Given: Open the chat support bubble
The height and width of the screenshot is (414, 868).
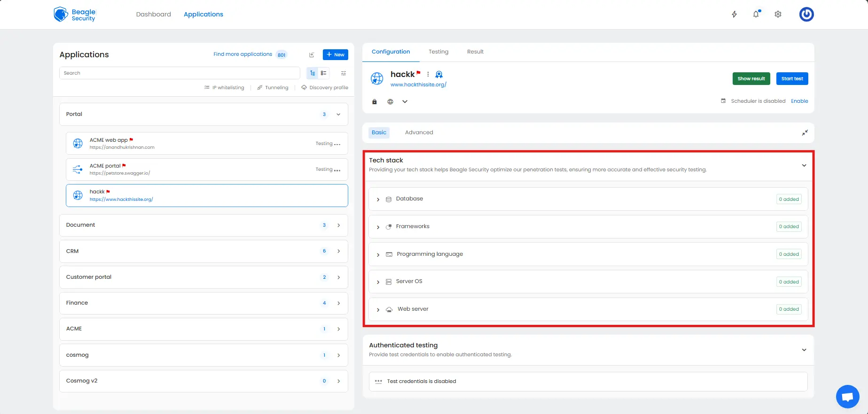Looking at the screenshot, I should coord(847,397).
